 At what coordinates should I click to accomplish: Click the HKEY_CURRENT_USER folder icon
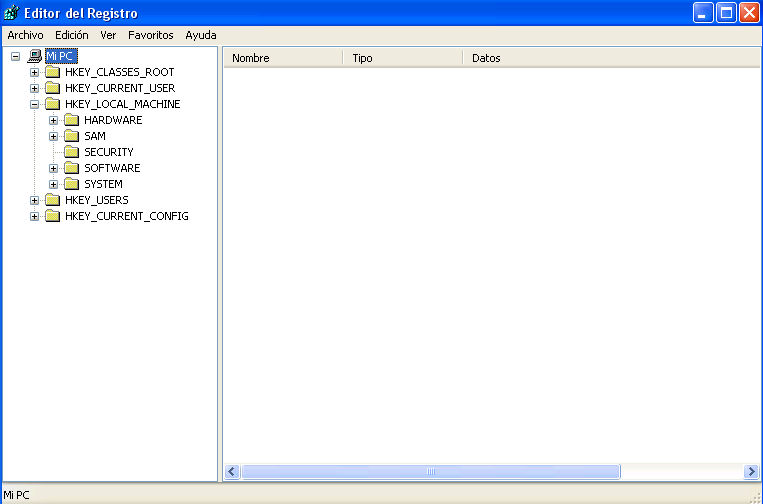pos(52,88)
